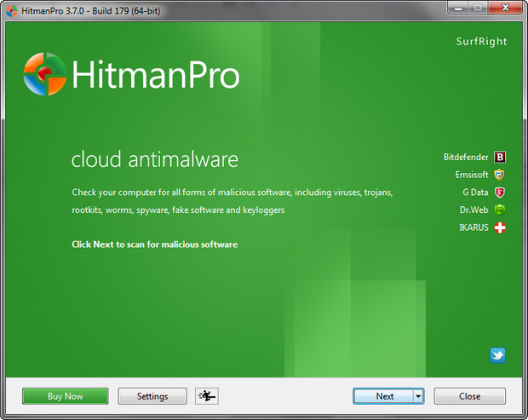Click 'Click Next to scan for malicious software' text
This screenshot has width=528, height=420.
(154, 245)
